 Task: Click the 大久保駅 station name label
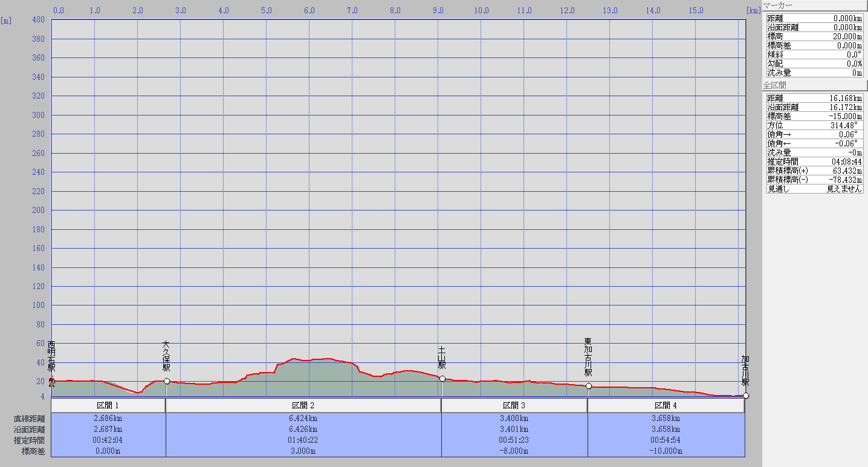pos(166,356)
